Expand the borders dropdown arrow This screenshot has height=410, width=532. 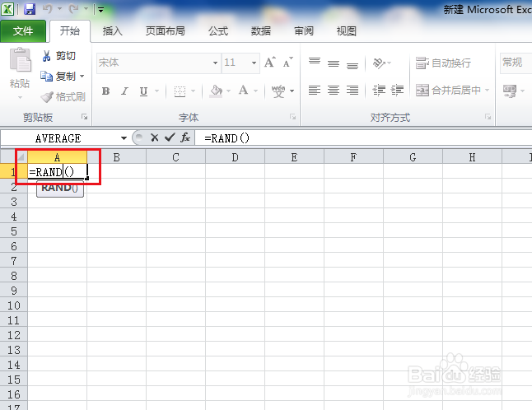pyautogui.click(x=193, y=91)
